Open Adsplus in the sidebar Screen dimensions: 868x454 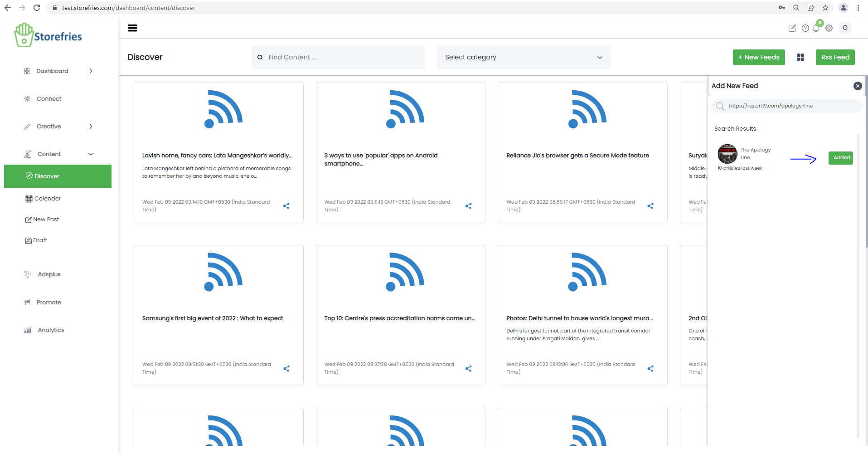point(49,274)
